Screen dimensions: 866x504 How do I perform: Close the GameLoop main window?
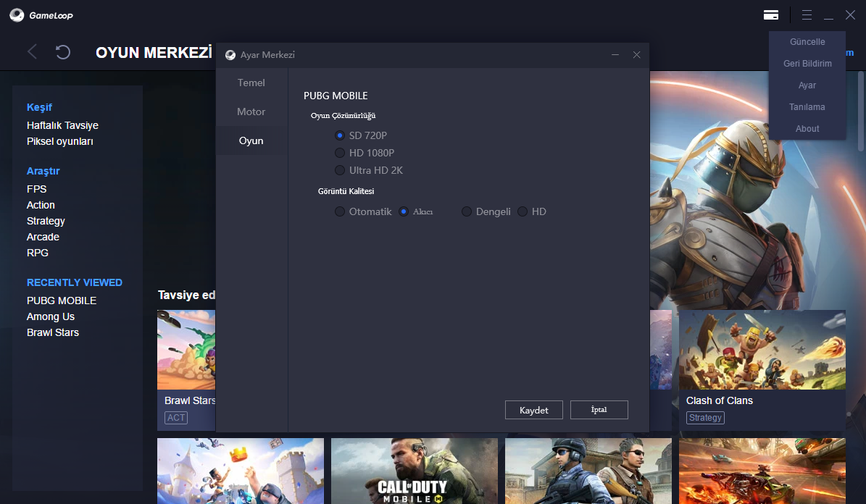850,15
